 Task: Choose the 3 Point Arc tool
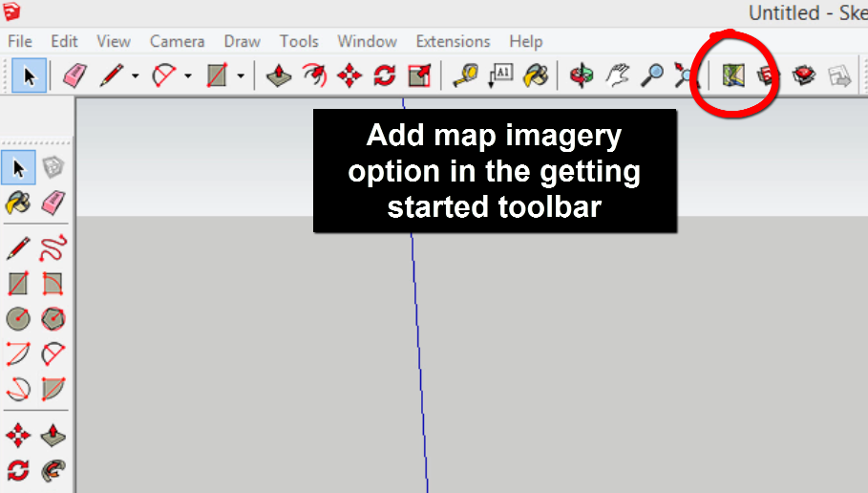tap(18, 390)
